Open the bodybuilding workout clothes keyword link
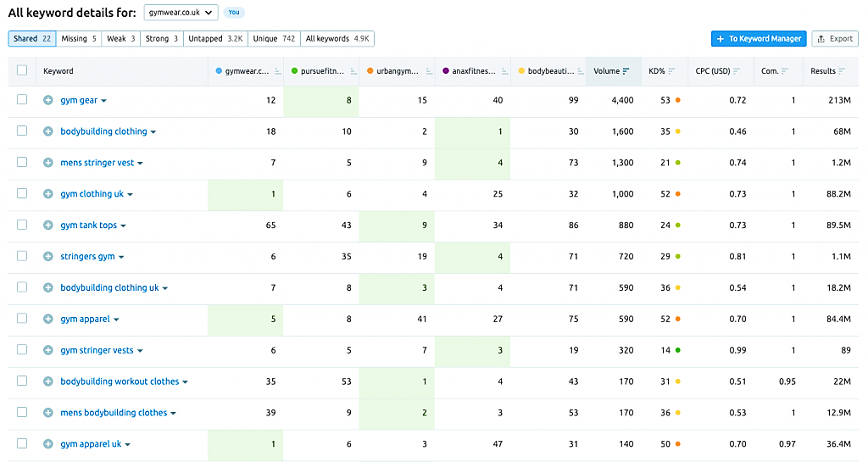This screenshot has width=868, height=462. (120, 381)
